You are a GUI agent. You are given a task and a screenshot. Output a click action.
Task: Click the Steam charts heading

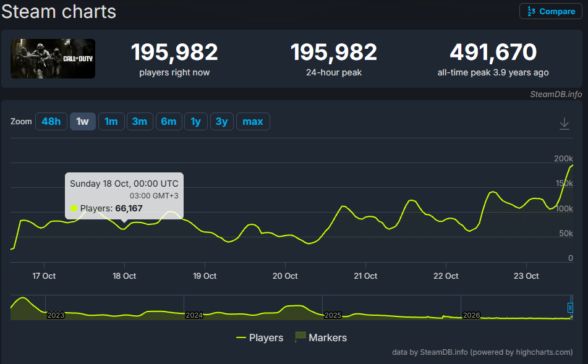click(59, 11)
